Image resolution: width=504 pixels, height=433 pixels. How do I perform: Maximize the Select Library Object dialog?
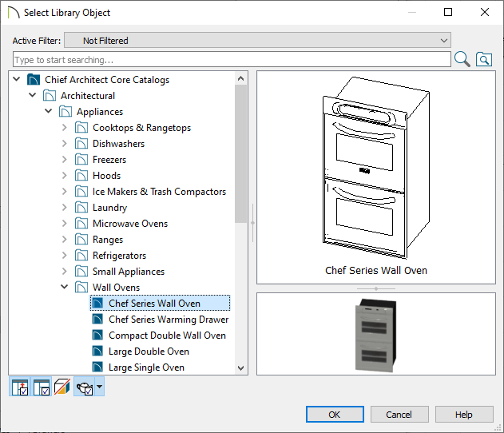pos(448,12)
